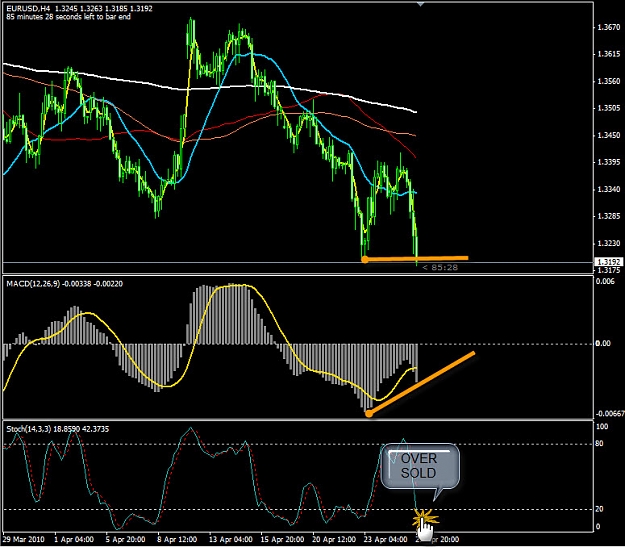Click the 0.00 MACD zero level label

(603, 343)
